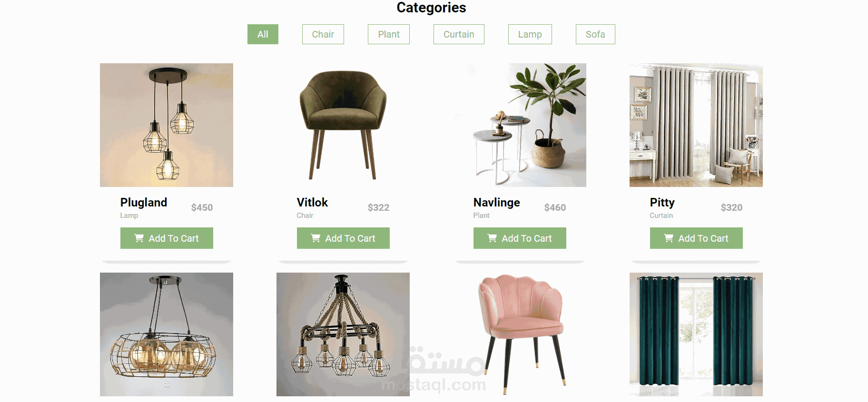The width and height of the screenshot is (868, 402).
Task: Click the cart icon under Navlinge plant
Action: 492,238
